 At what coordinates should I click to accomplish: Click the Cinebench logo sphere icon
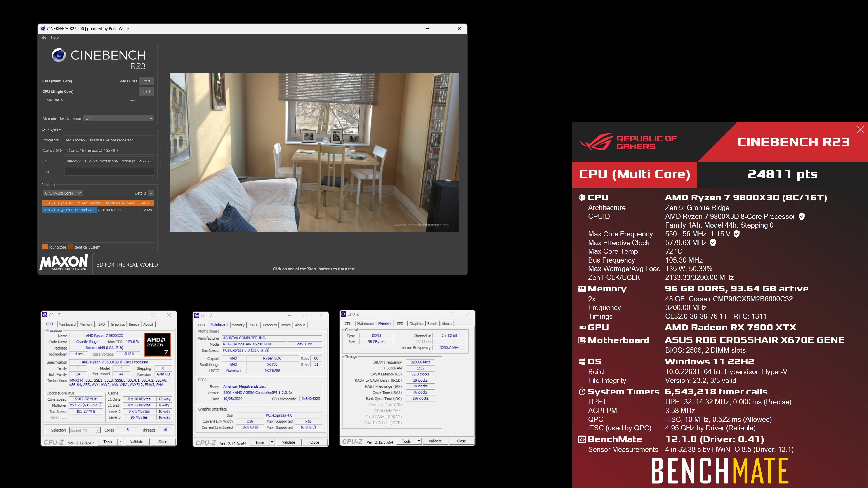click(x=59, y=55)
